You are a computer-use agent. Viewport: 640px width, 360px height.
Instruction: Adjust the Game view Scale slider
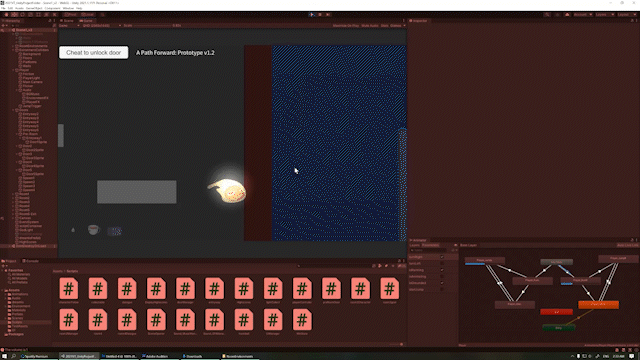[x=152, y=25]
